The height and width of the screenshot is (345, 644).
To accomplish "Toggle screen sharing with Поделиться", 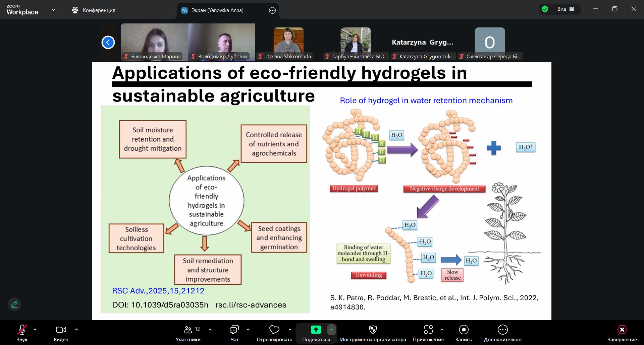I will 316,330.
